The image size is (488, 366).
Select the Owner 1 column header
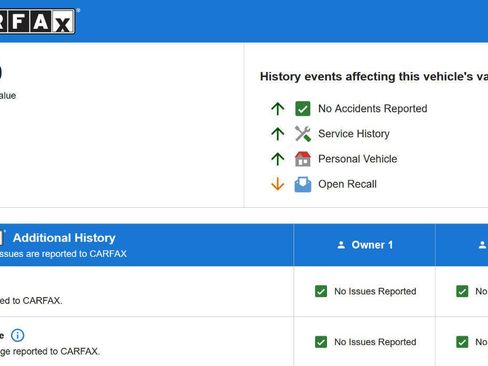click(365, 245)
